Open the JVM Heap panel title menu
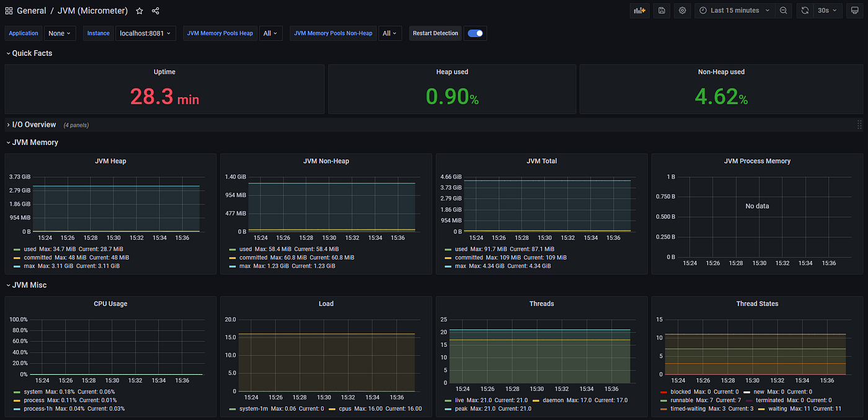 (110, 161)
